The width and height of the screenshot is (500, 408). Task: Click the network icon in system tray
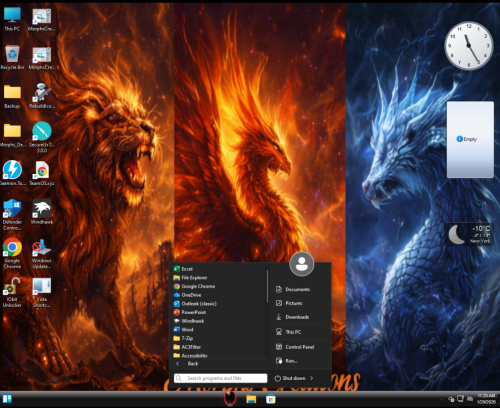[x=460, y=398]
